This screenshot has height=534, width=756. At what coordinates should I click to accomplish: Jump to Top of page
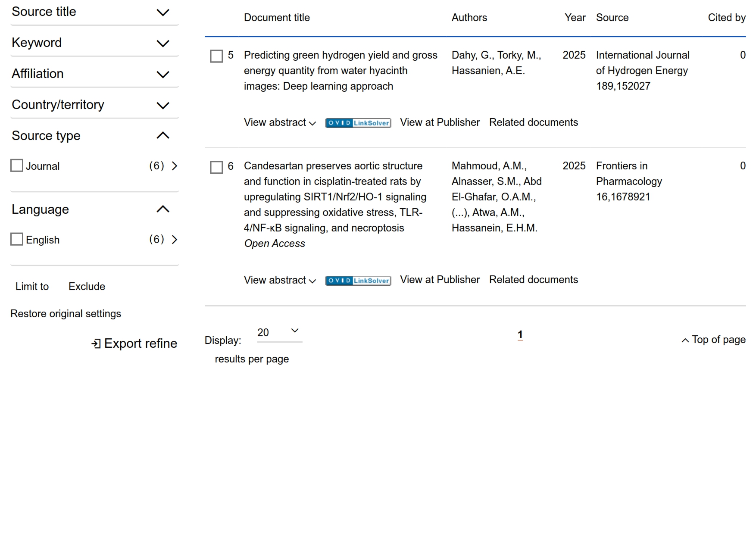tap(713, 340)
